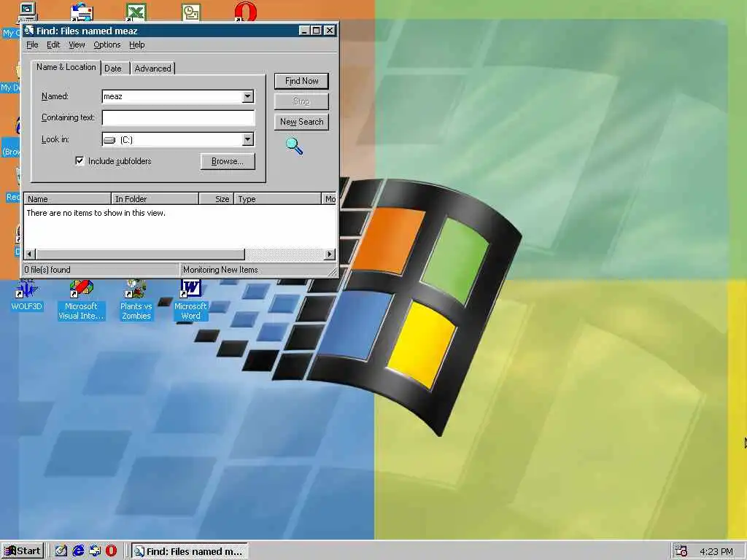The image size is (747, 560).
Task: Sort results by the Size column header
Action: pyautogui.click(x=216, y=198)
